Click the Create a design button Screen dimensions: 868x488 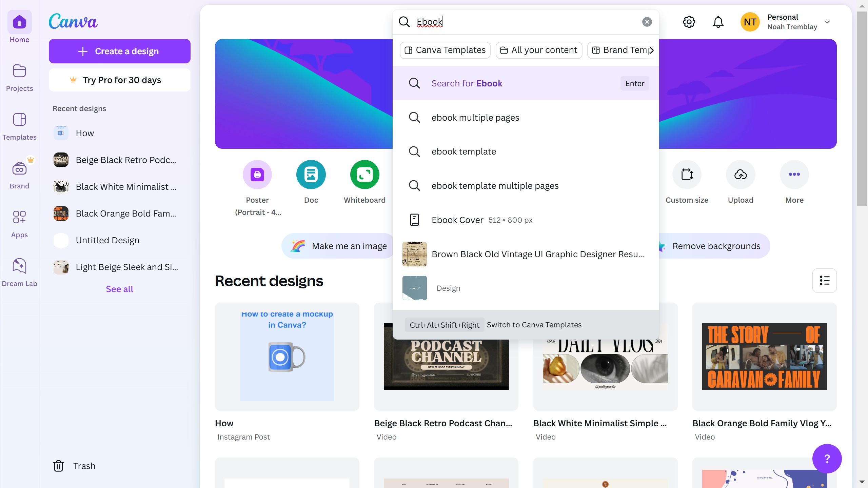click(119, 51)
